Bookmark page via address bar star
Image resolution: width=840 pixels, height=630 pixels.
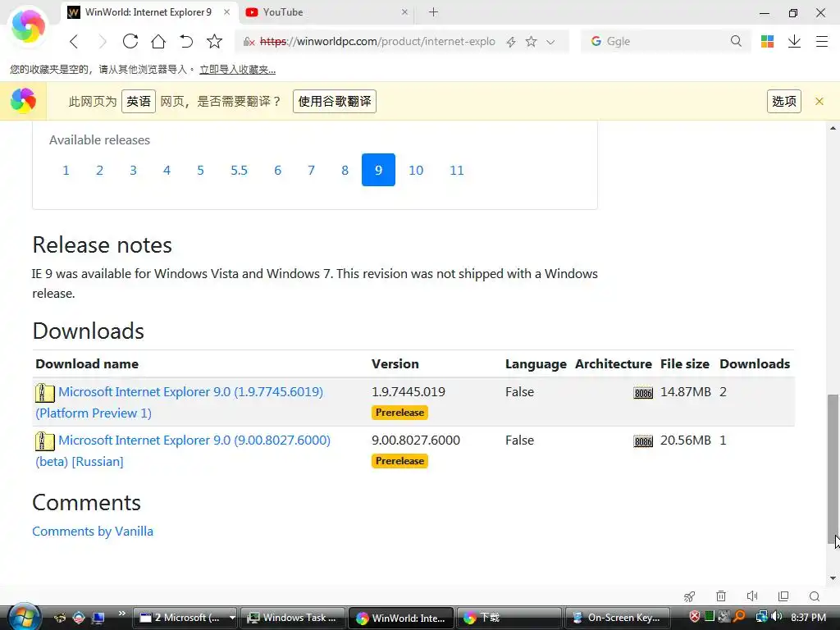pos(531,41)
